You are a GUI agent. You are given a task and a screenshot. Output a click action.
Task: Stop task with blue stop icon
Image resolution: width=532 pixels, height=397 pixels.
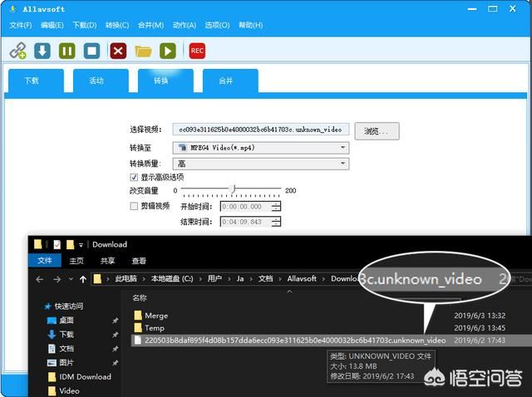(x=92, y=51)
